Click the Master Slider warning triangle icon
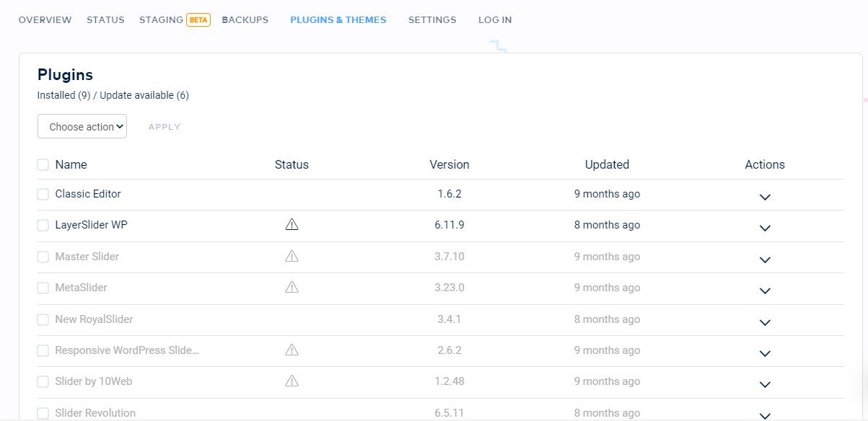Screen dimensions: 868x421 pos(291,256)
